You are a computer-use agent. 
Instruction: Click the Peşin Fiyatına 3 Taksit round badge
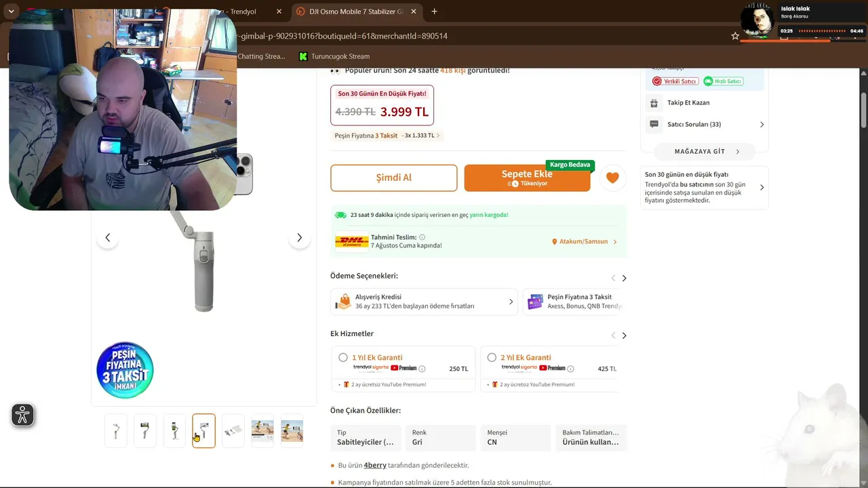pyautogui.click(x=125, y=370)
